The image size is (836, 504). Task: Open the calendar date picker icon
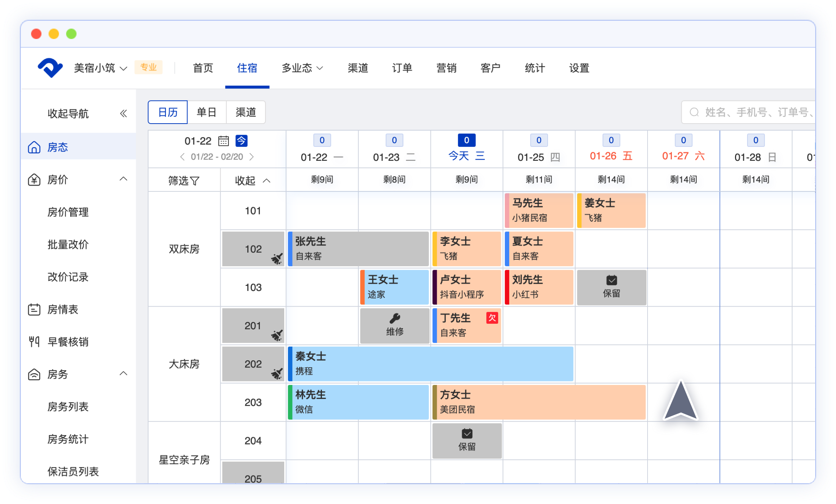click(223, 141)
